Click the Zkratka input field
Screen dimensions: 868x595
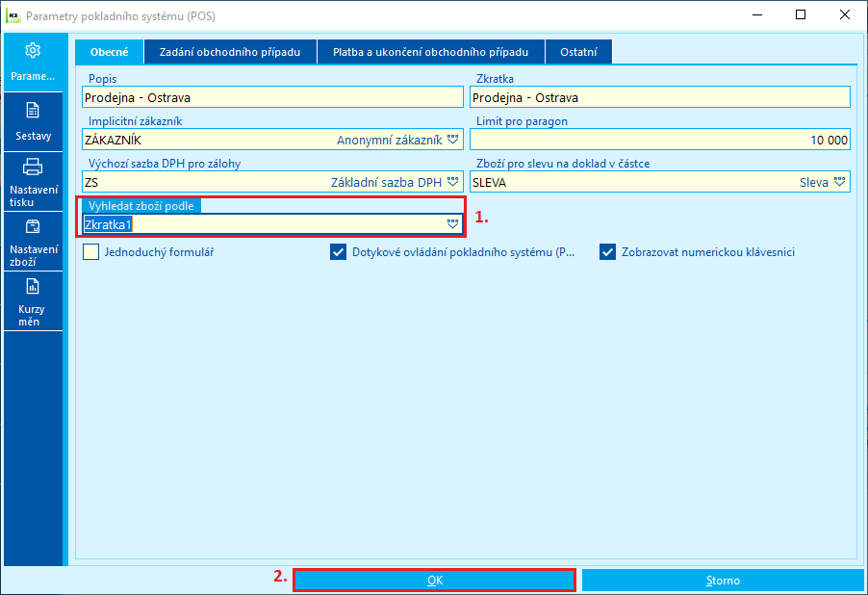coord(660,97)
